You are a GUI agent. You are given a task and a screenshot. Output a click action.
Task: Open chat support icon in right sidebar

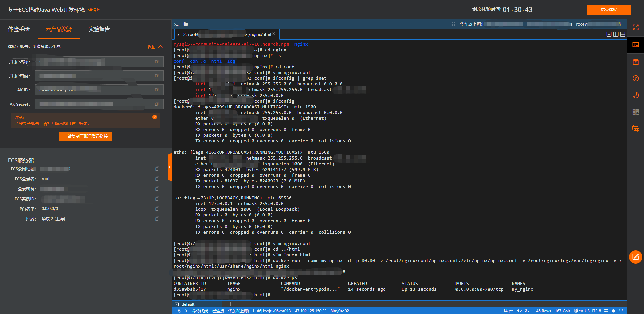pyautogui.click(x=636, y=129)
